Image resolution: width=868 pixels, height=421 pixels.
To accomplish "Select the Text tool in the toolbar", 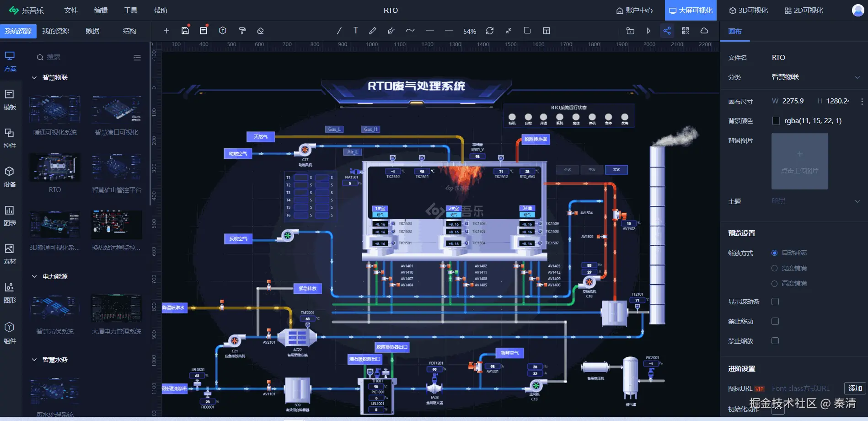I will [355, 31].
